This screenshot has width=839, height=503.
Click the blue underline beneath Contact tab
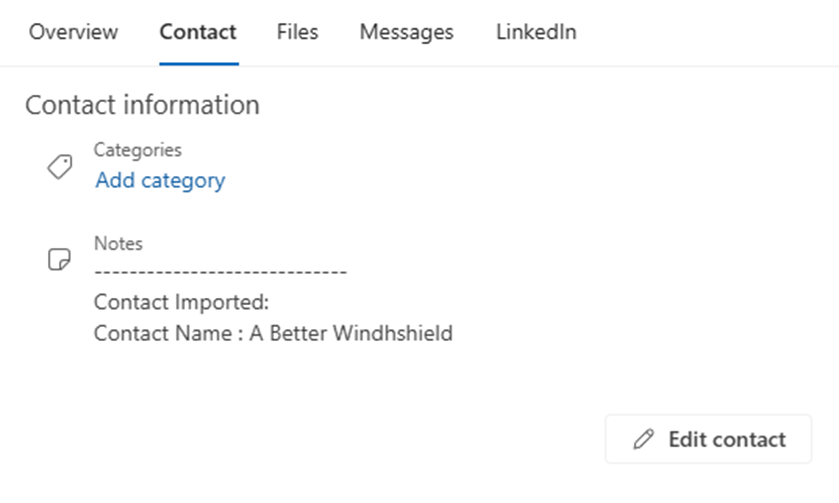[198, 63]
